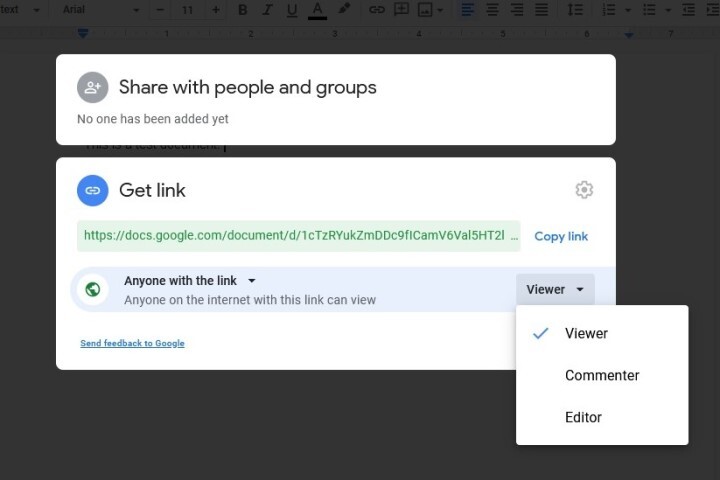The width and height of the screenshot is (720, 480).
Task: Click Copy link
Action: (x=561, y=236)
